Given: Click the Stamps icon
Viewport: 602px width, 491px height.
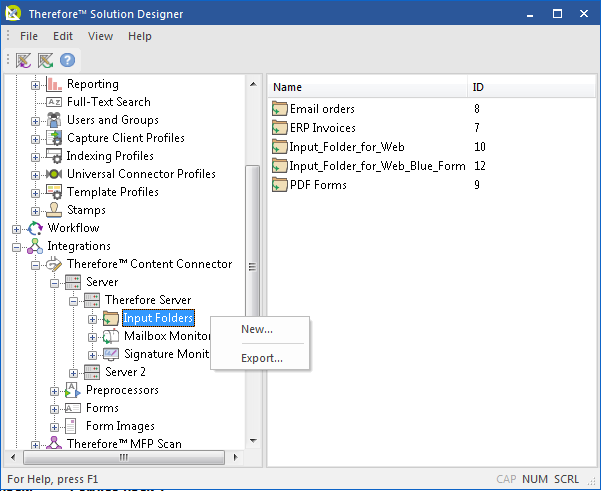Looking at the screenshot, I should point(54,210).
